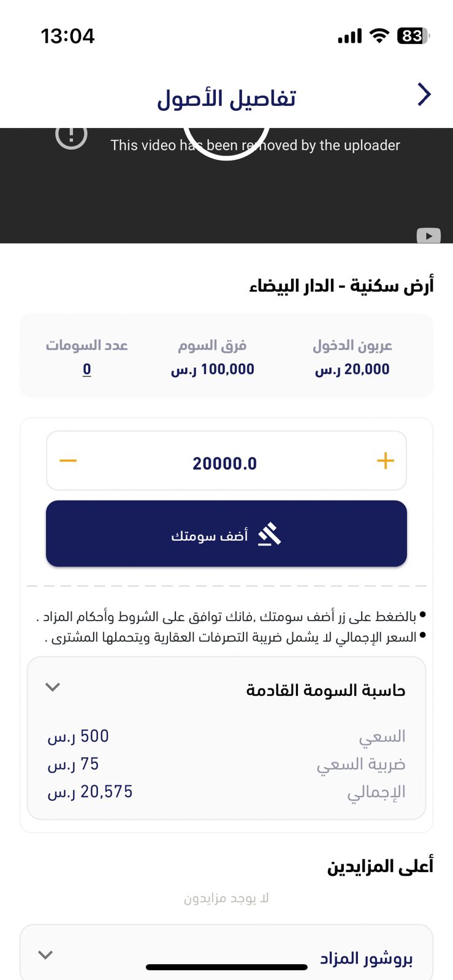
Task: Tap the video error exclamation icon
Action: point(72,135)
